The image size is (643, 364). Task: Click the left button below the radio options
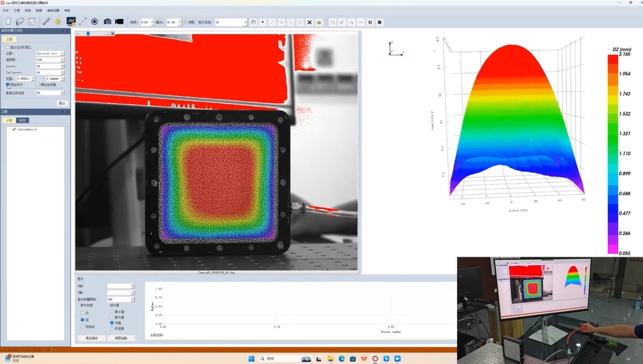point(92,338)
